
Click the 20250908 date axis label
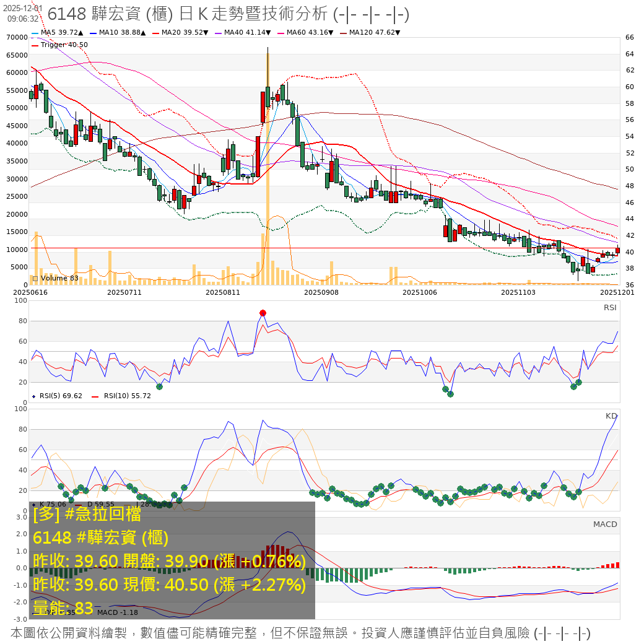coord(323,291)
